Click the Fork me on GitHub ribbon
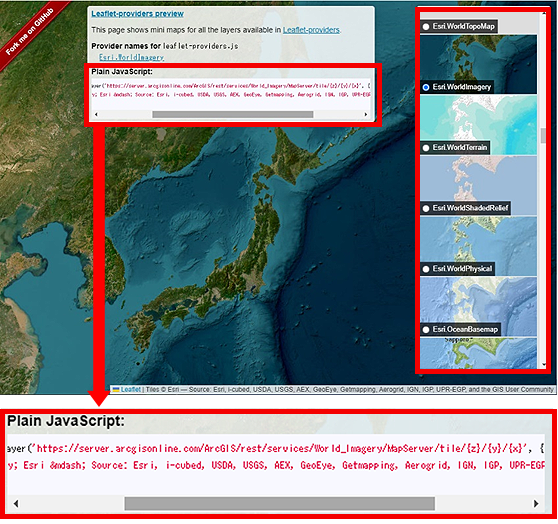Screen dimensions: 558x524 [x=30, y=33]
